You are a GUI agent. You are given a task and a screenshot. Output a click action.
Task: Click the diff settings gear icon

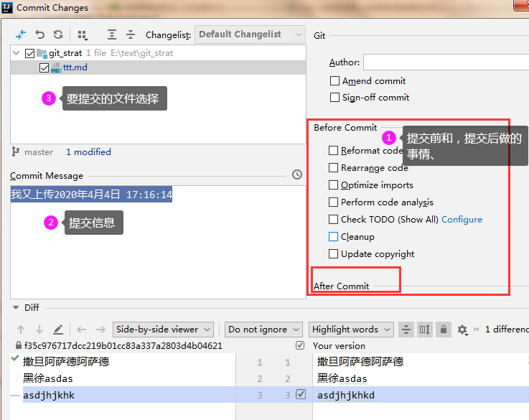click(462, 330)
